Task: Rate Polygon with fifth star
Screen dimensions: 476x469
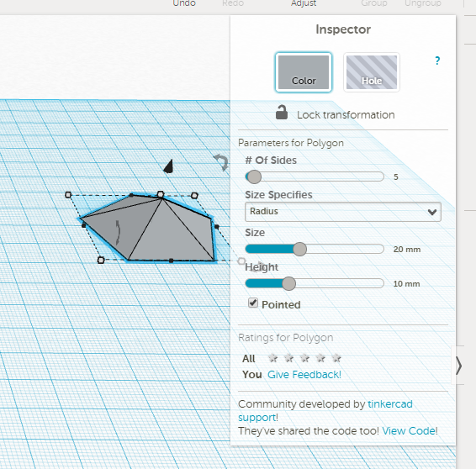Action: click(336, 358)
